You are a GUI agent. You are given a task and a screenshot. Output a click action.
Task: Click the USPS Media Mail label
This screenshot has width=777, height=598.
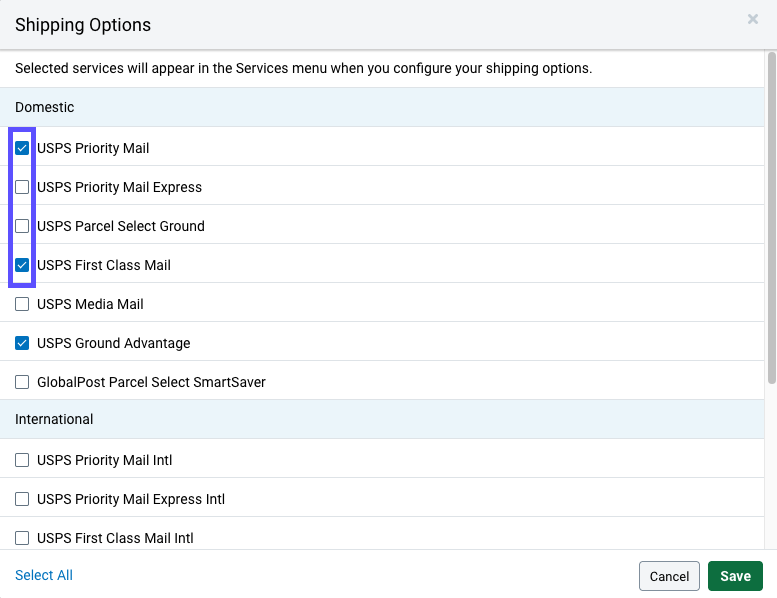pos(90,304)
